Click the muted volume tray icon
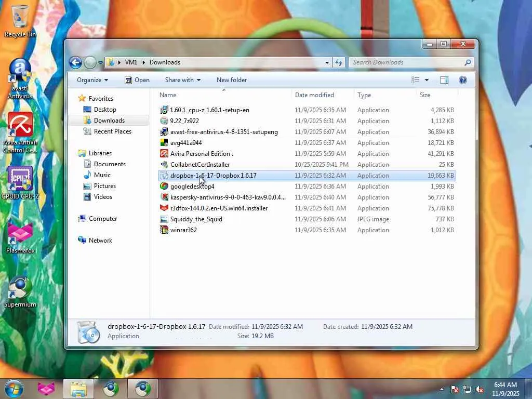This screenshot has width=532, height=399. point(480,389)
